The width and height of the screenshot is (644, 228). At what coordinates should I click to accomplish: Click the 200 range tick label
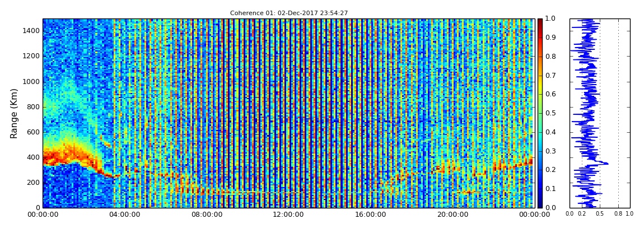pos(34,183)
